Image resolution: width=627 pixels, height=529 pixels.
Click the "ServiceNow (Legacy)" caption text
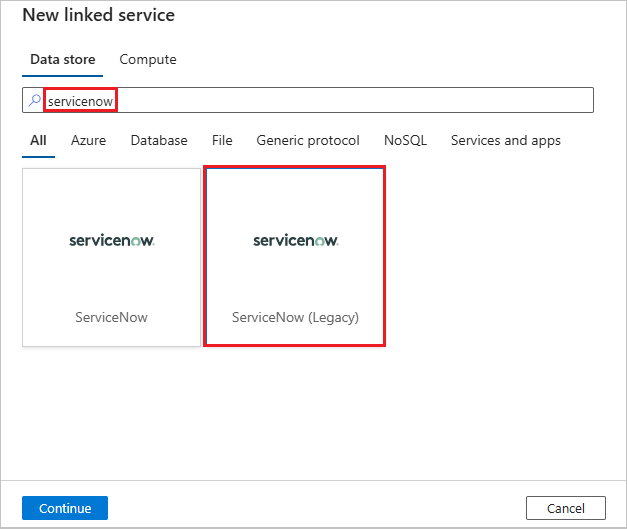tap(295, 317)
